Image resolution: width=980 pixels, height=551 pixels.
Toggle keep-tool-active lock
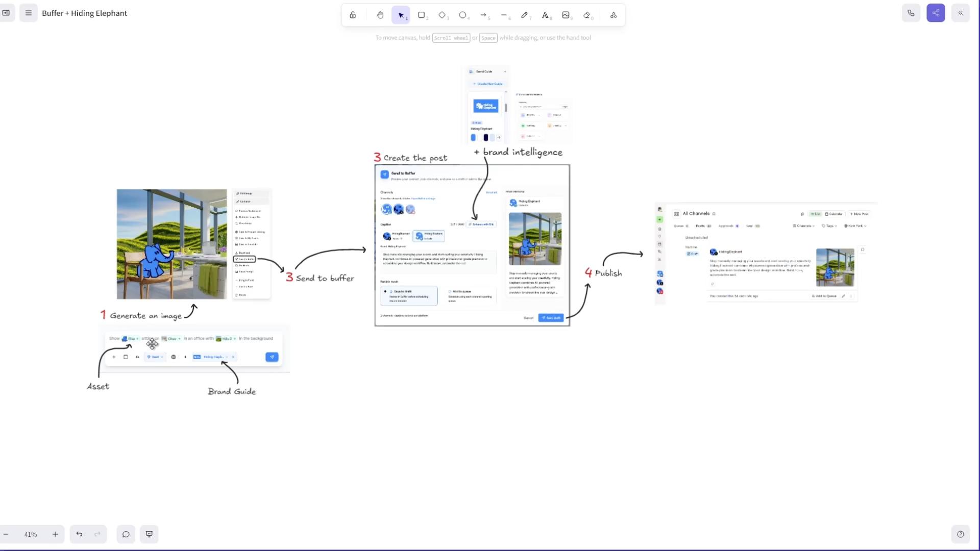click(x=353, y=15)
